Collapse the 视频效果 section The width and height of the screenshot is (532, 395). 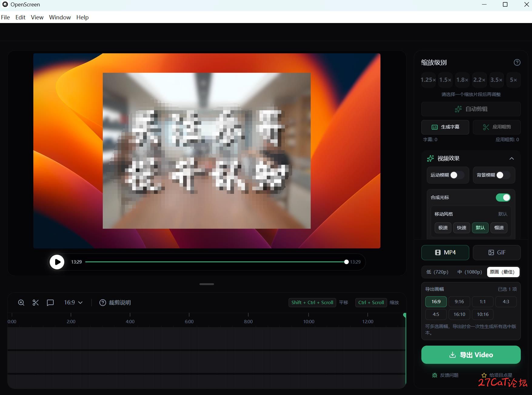point(511,158)
